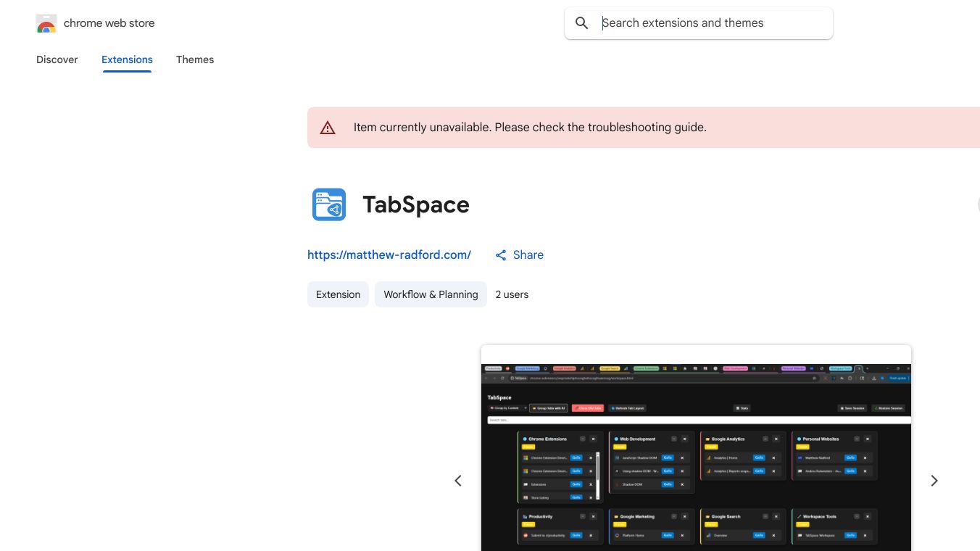Click the chrome web store title text
The image size is (980, 551).
[109, 23]
